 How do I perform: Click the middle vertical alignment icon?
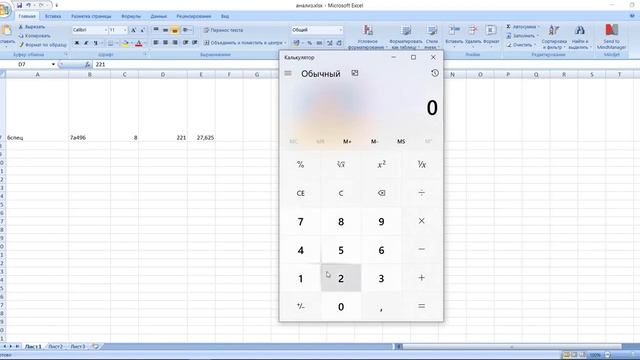coord(165,30)
